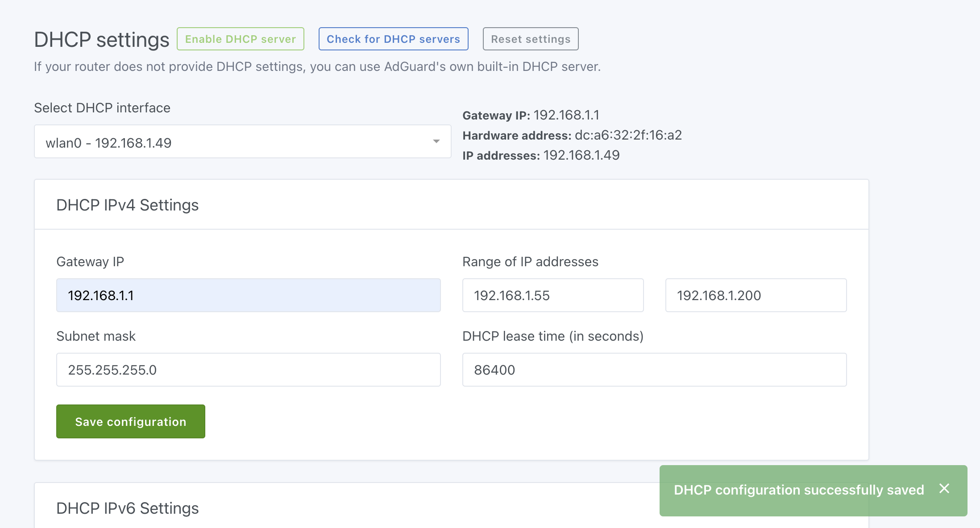Check for other DHCP servers

click(393, 39)
